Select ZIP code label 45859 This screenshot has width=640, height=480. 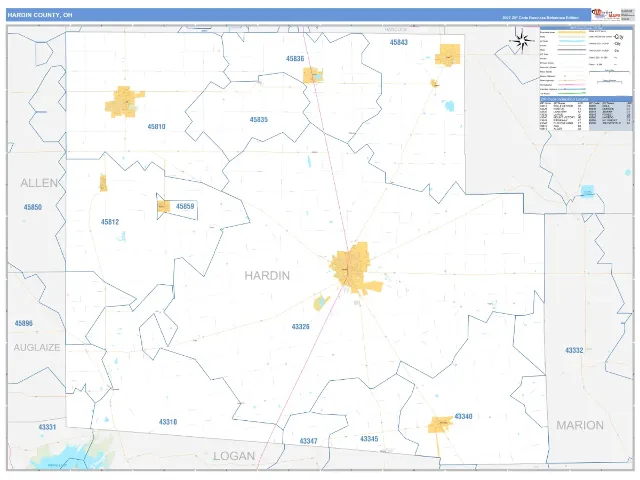[185, 206]
